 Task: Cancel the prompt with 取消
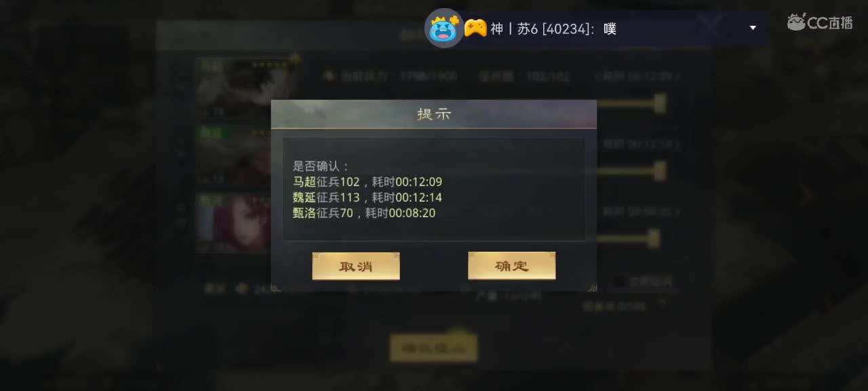pos(356,266)
